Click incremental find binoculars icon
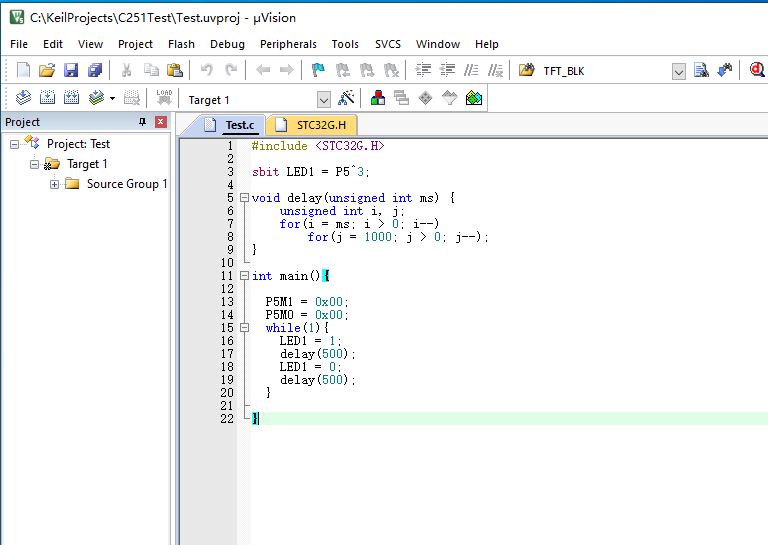 (x=725, y=71)
